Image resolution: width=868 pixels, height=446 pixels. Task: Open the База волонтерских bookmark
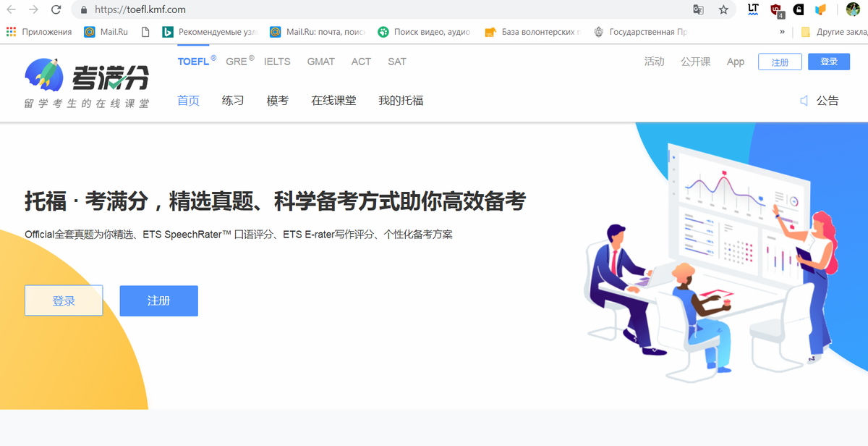pyautogui.click(x=533, y=32)
